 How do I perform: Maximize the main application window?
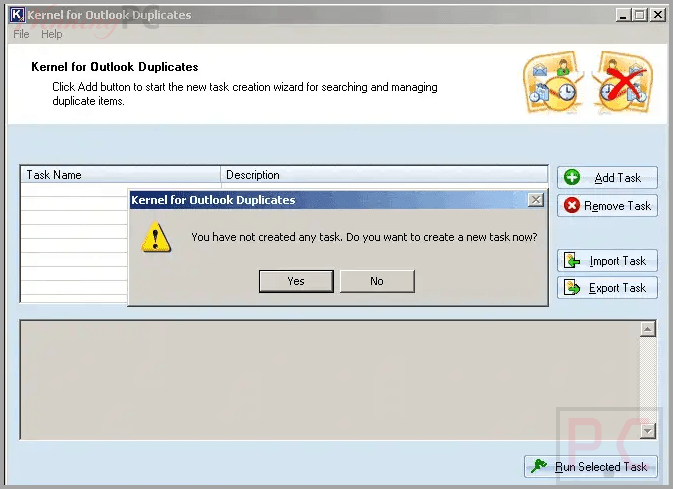click(640, 15)
